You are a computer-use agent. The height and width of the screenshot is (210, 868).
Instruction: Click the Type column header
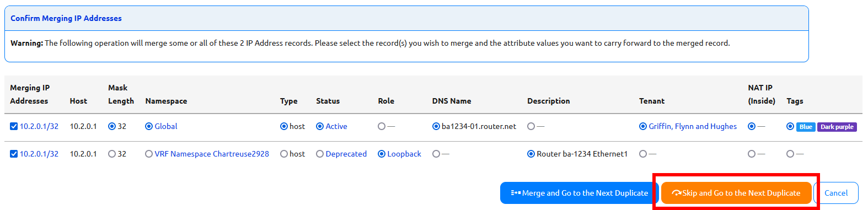pos(288,101)
